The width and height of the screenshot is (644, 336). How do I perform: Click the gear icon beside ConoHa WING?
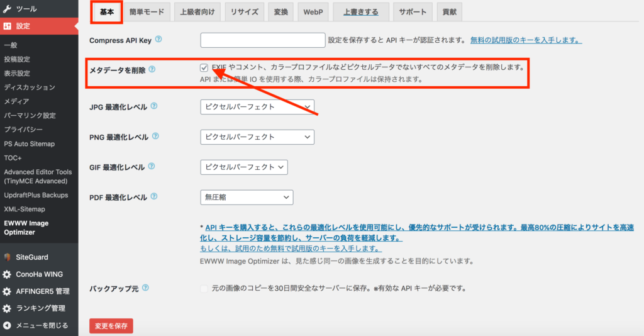click(7, 274)
